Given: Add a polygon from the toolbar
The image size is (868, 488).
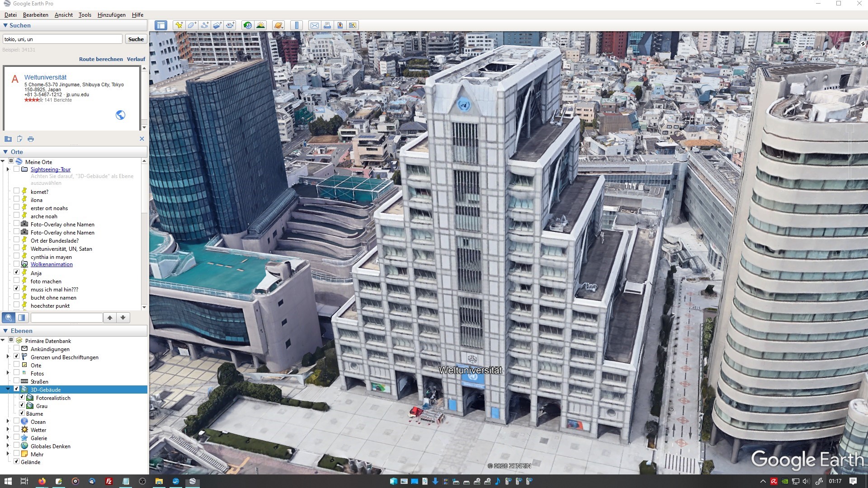Looking at the screenshot, I should [192, 25].
